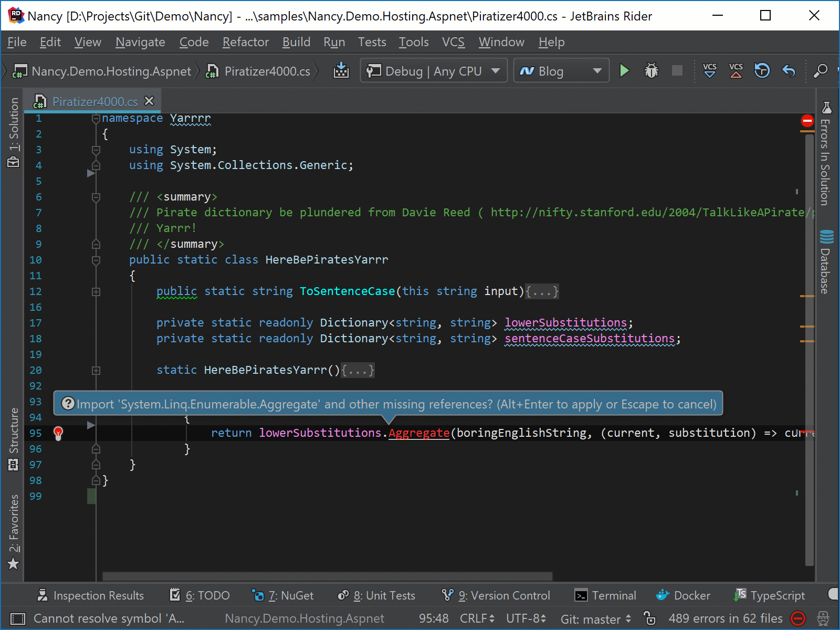The image size is (840, 630).
Task: Click the UTF-8 encoding selector
Action: pyautogui.click(x=526, y=618)
